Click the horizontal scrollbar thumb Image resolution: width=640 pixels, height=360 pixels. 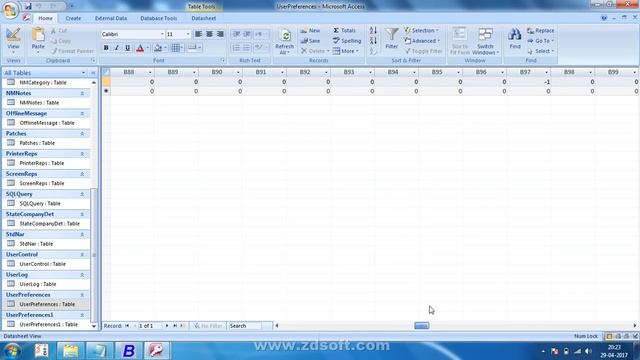coord(422,326)
